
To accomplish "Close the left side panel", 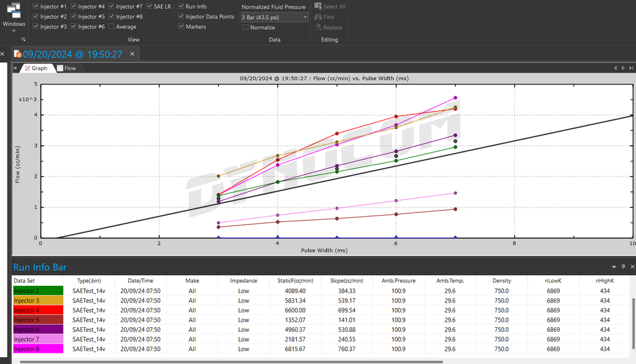I will 2,54.
